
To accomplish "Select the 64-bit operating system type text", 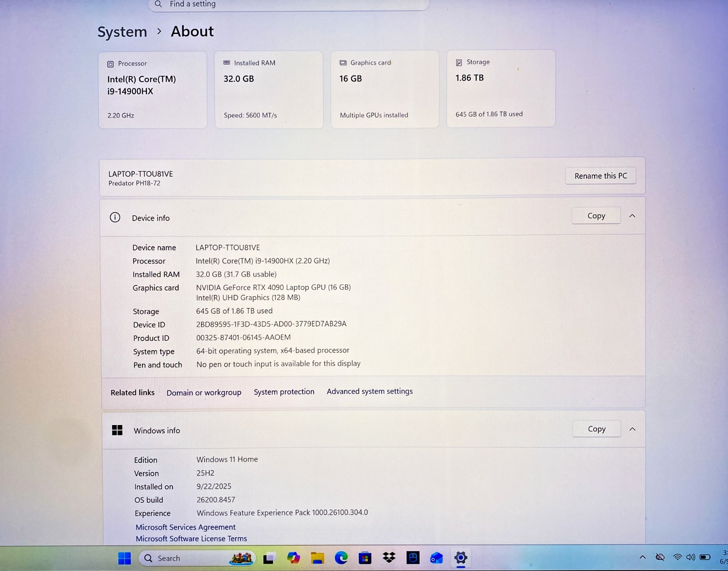I will coord(273,351).
